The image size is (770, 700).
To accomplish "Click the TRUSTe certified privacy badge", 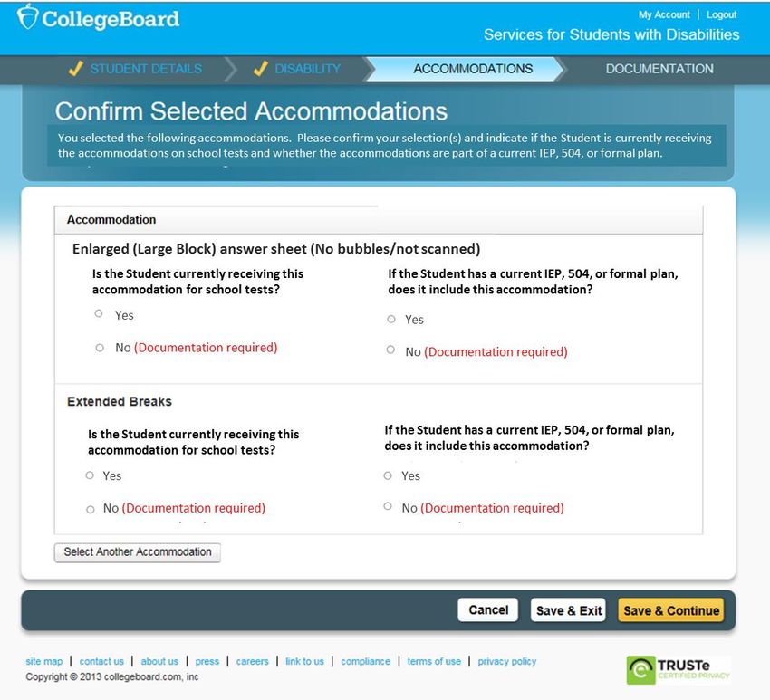I will (x=679, y=669).
